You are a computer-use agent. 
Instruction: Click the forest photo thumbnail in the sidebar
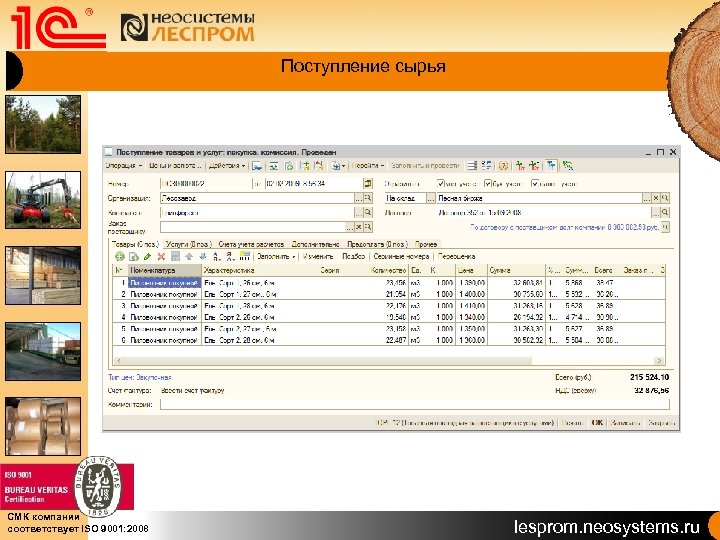tap(43, 124)
